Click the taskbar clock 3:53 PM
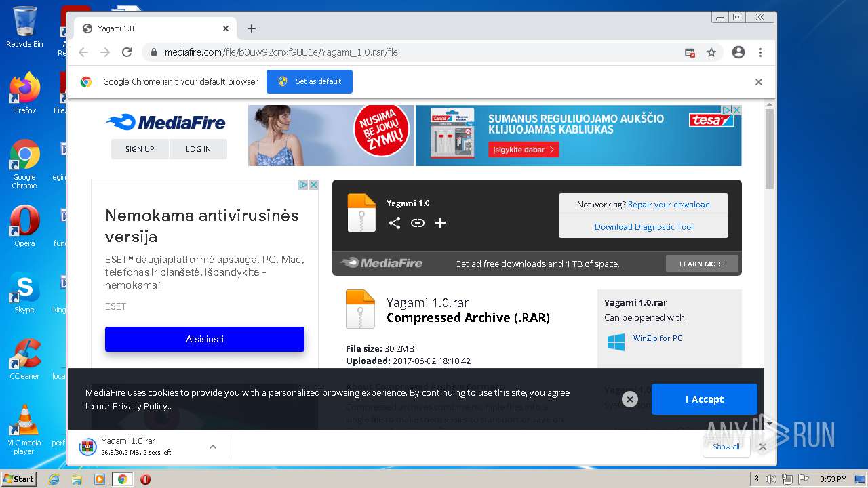 (833, 479)
